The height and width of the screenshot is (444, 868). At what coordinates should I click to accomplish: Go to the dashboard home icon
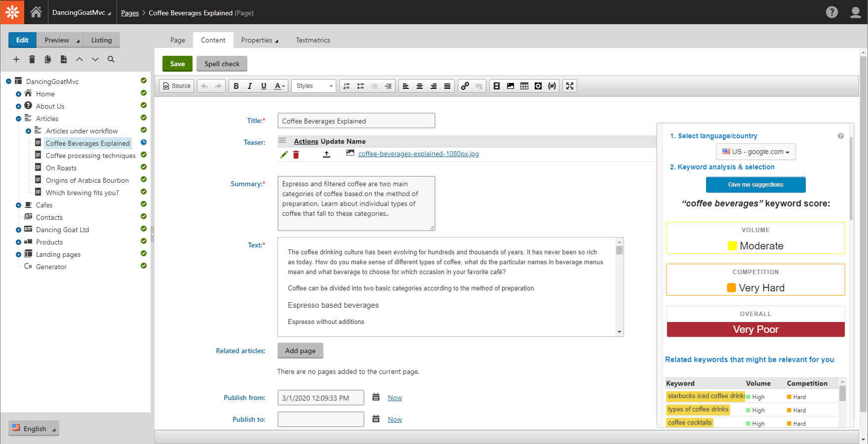point(36,12)
